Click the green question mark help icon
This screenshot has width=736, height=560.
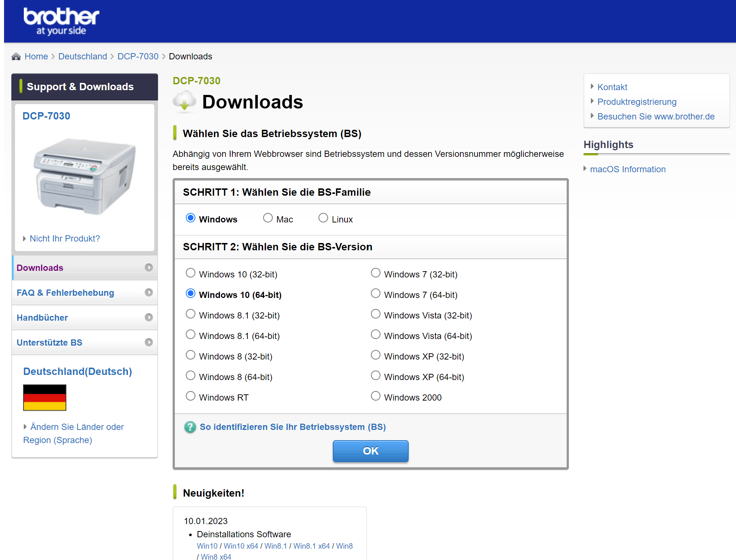tap(190, 427)
